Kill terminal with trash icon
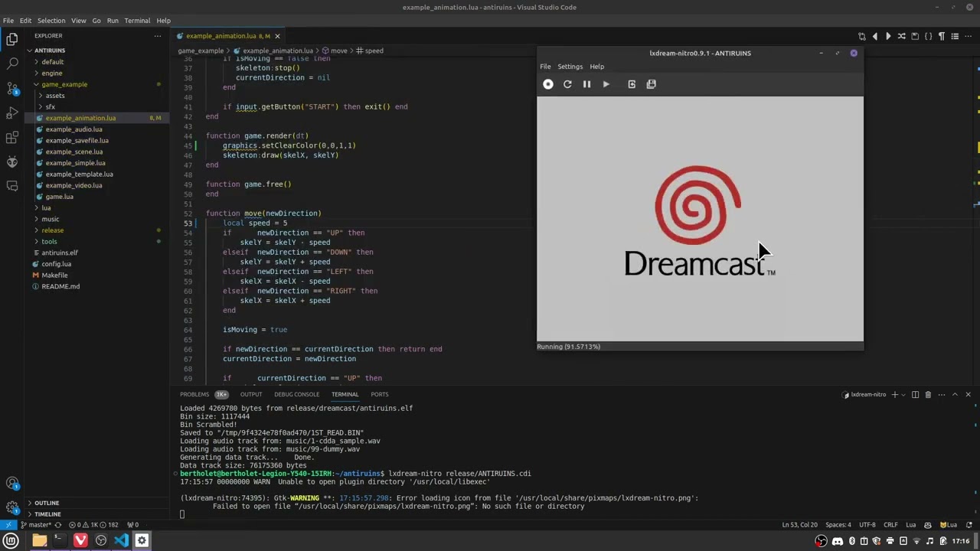 tap(928, 395)
